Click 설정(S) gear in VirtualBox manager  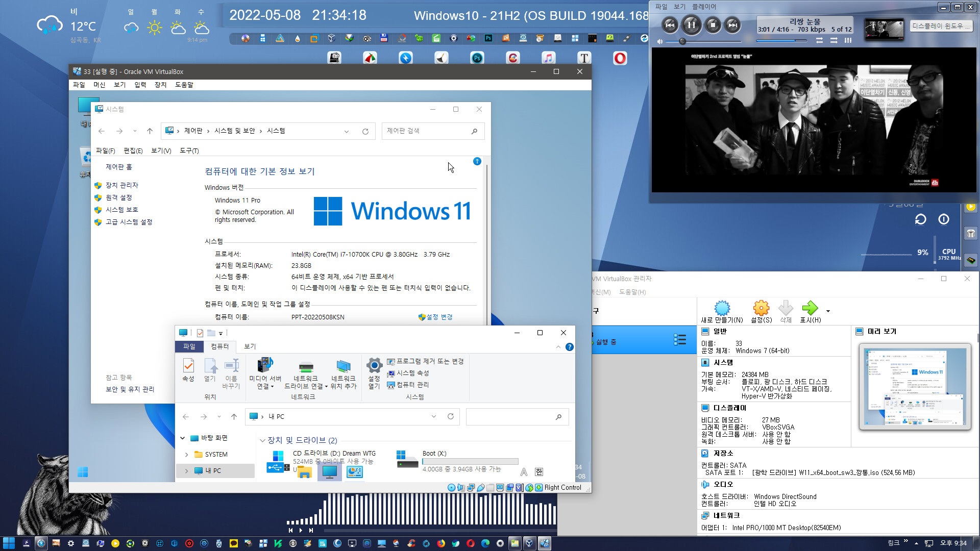[x=761, y=312]
